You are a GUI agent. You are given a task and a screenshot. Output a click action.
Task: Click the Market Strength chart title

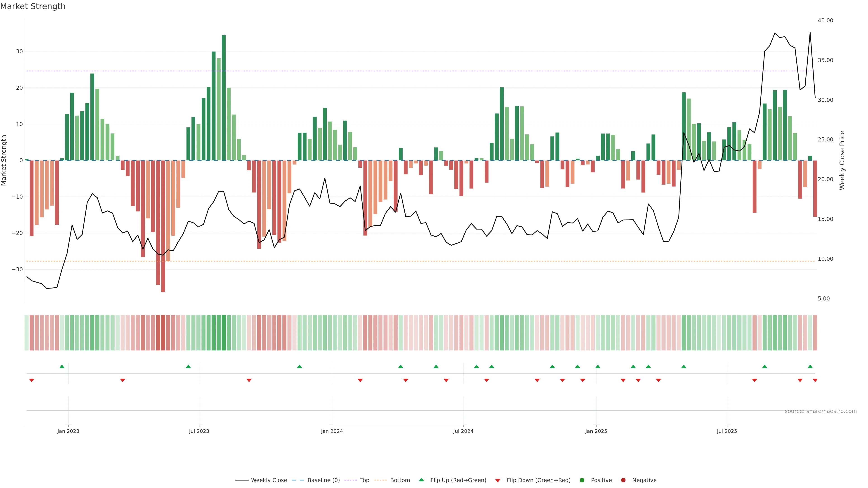(33, 6)
